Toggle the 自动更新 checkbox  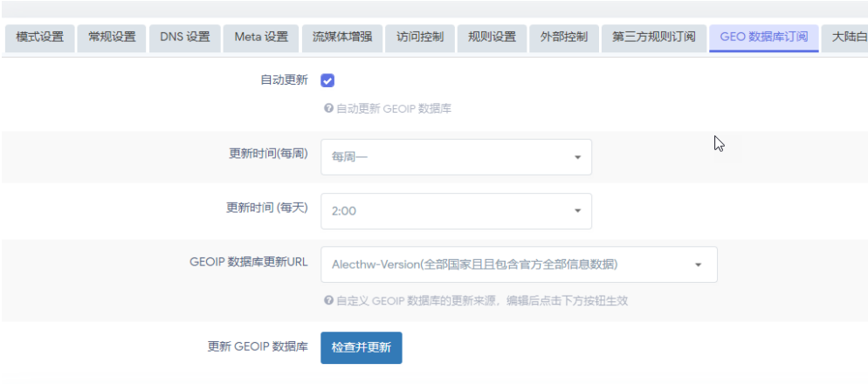point(328,80)
